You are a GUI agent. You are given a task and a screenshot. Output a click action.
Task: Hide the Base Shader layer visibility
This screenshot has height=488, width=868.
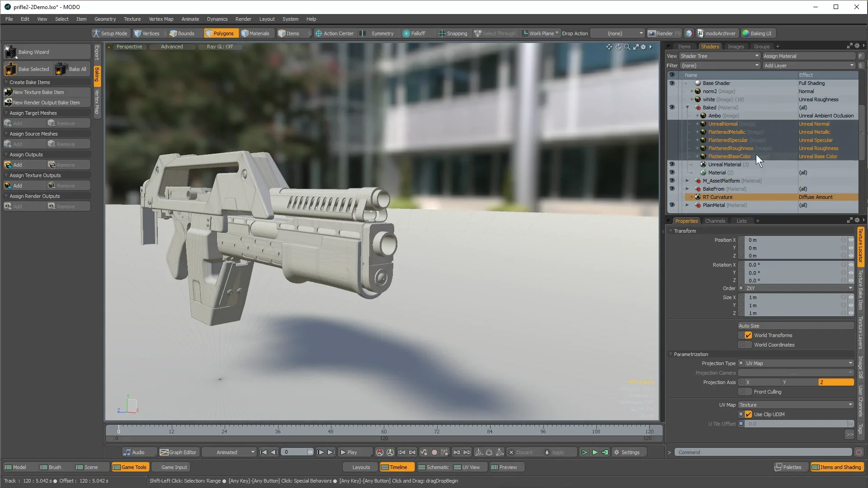[x=672, y=83]
